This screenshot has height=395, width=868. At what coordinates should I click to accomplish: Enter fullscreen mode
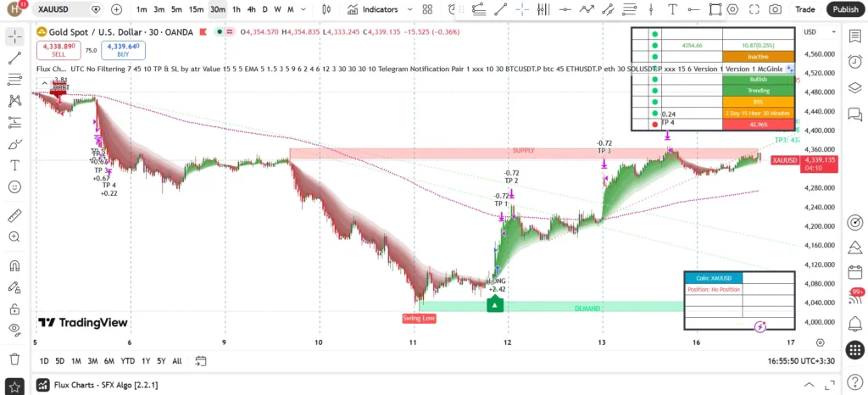(754, 9)
